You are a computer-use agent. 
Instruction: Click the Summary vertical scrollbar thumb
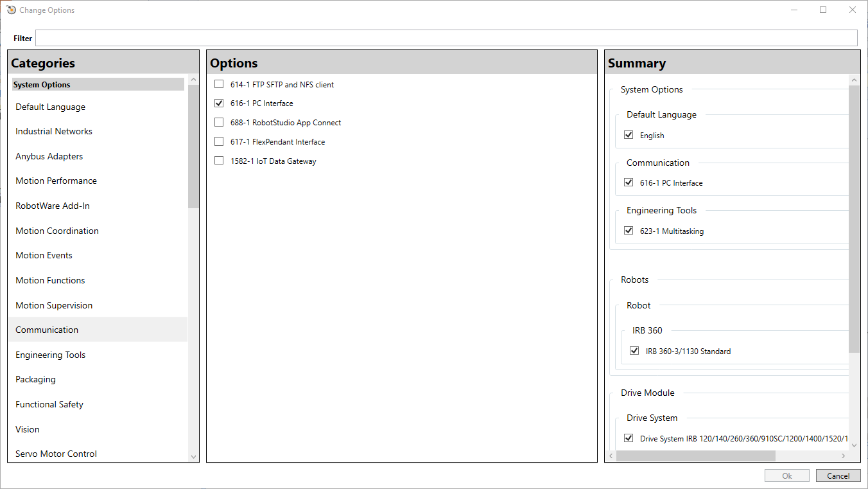854,219
